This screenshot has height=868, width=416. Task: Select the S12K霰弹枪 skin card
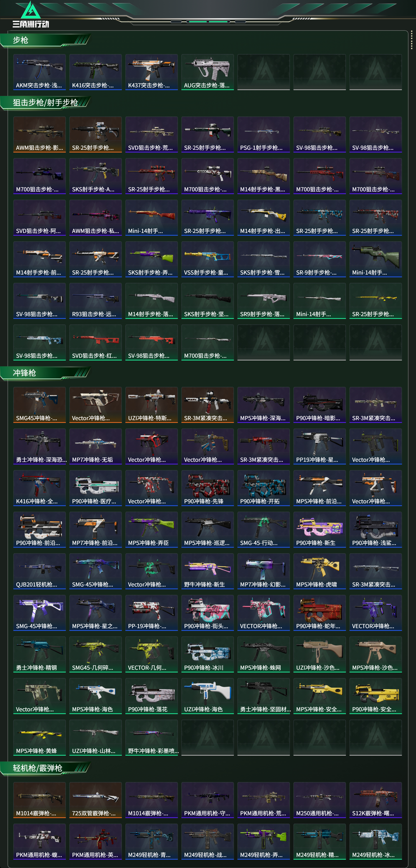375,800
